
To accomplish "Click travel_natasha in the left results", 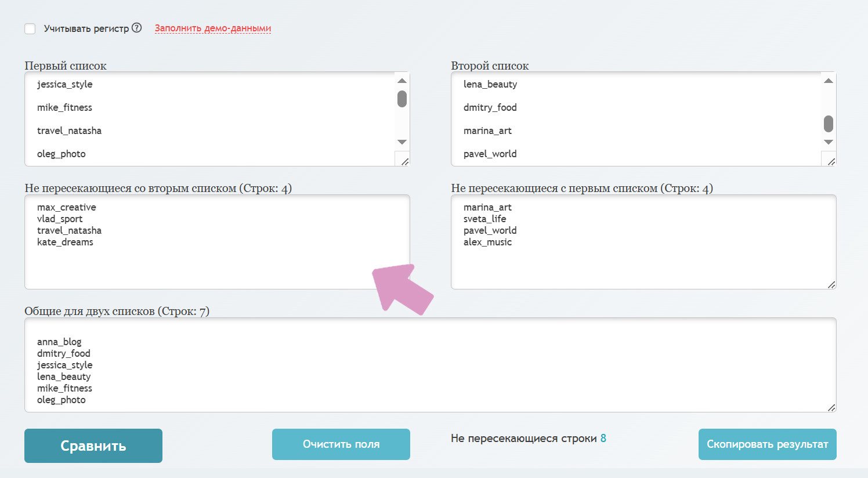I will click(x=70, y=230).
